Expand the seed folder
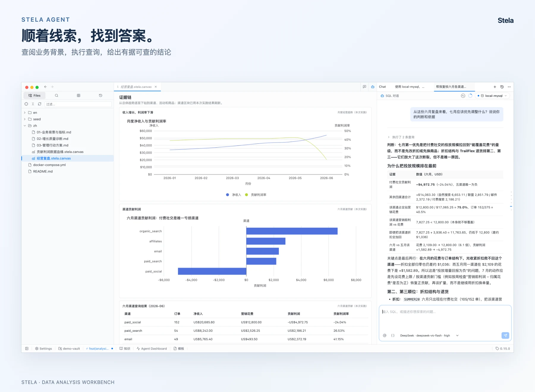This screenshot has height=392, width=535. tap(25, 119)
